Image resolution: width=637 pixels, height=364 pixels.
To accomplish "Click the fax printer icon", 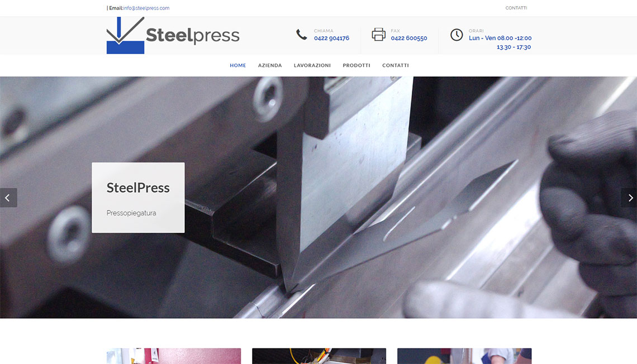I will coord(379,35).
